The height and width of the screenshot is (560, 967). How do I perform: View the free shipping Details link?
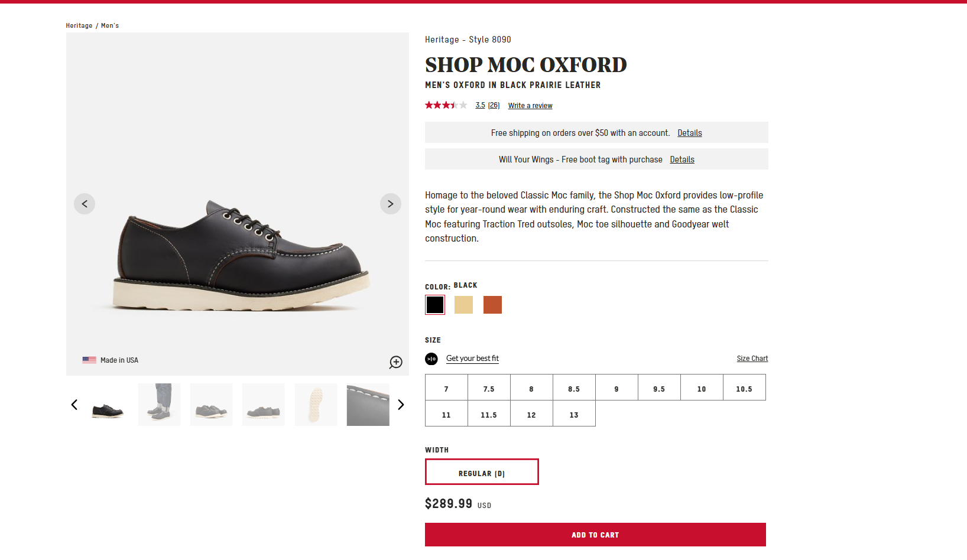689,133
